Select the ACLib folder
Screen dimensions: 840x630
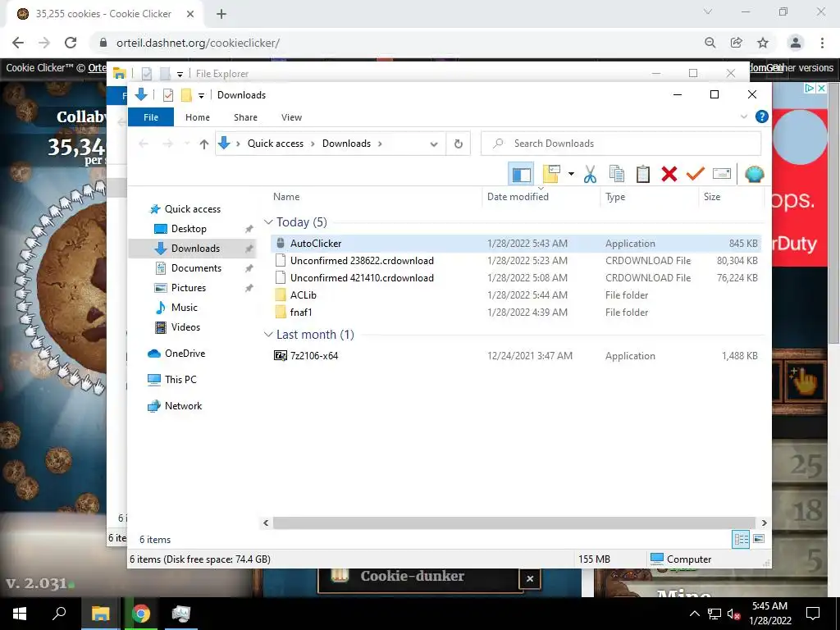[515, 295]
